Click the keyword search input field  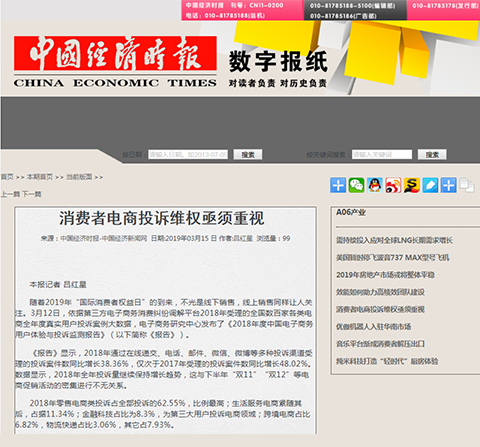(382, 154)
